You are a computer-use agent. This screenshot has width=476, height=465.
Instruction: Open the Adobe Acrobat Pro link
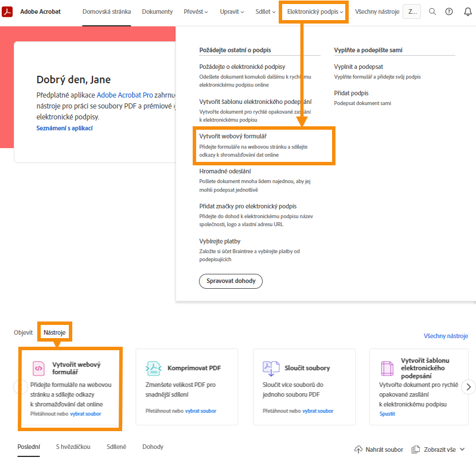pyautogui.click(x=125, y=95)
